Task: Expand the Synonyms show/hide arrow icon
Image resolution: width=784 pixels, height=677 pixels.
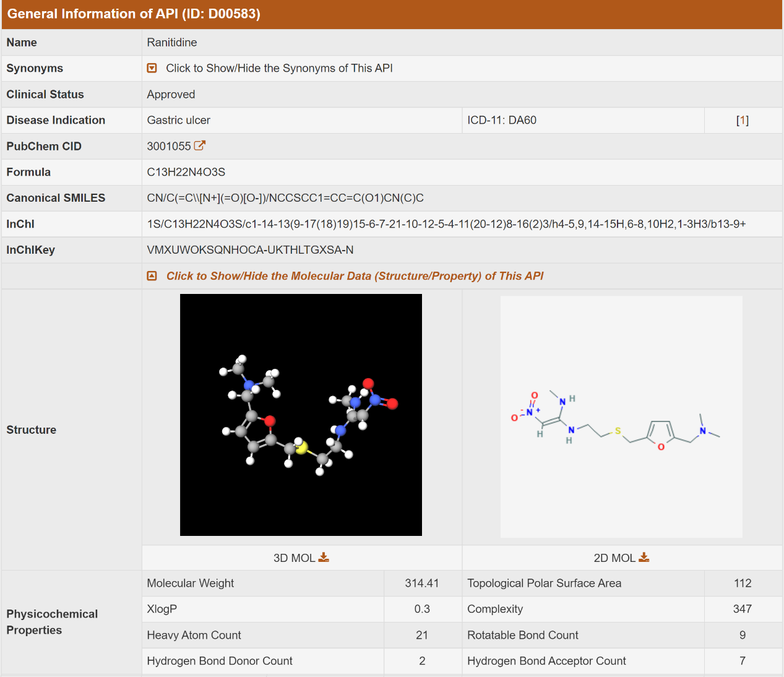Action: [x=152, y=68]
